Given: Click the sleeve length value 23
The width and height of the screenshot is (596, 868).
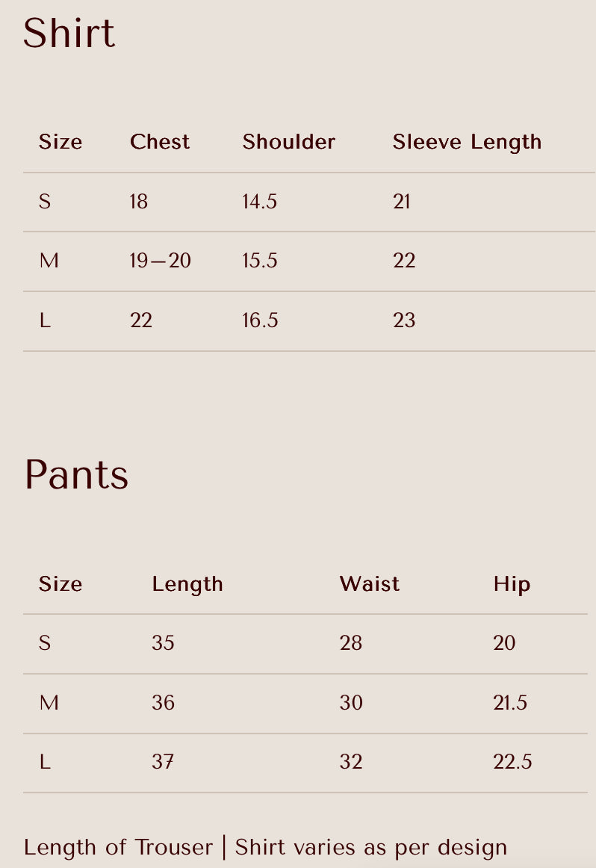Looking at the screenshot, I should click(x=404, y=320).
